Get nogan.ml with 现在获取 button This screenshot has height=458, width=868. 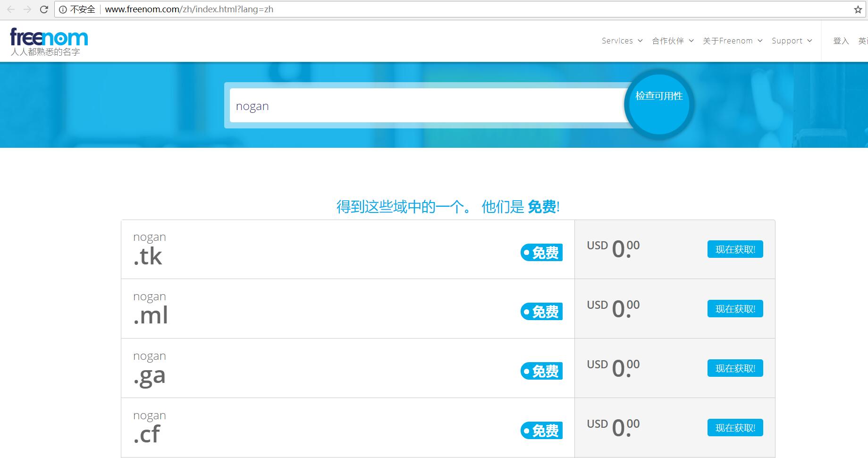735,309
